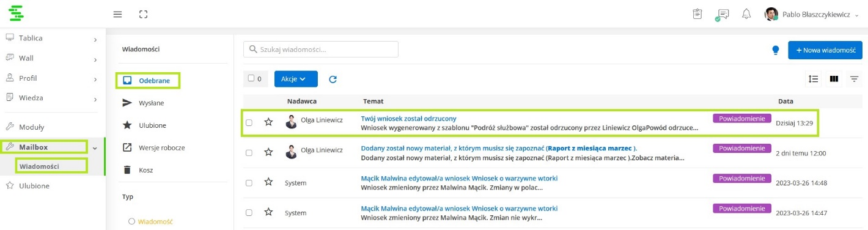
Task: Click sender 'System' in the 14:48 row
Action: coord(295,183)
